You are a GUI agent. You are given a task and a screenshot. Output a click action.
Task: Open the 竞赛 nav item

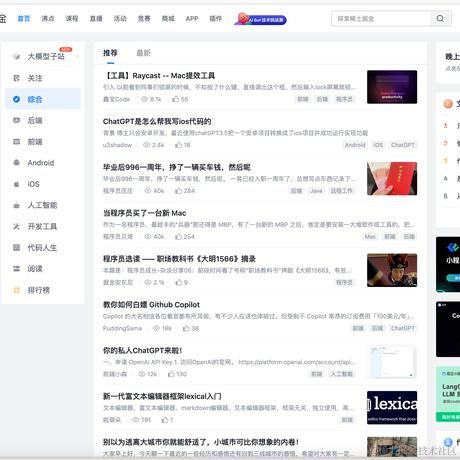[x=144, y=19]
